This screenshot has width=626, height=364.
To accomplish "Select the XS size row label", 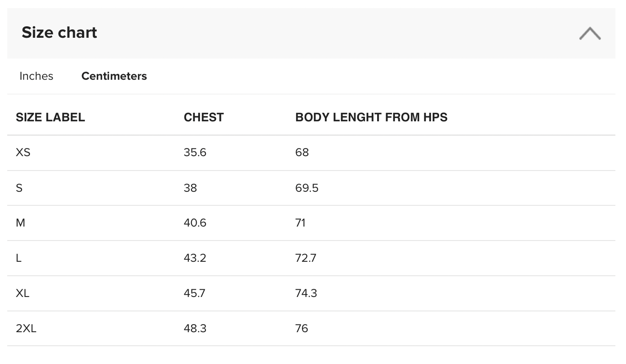I will pos(23,153).
